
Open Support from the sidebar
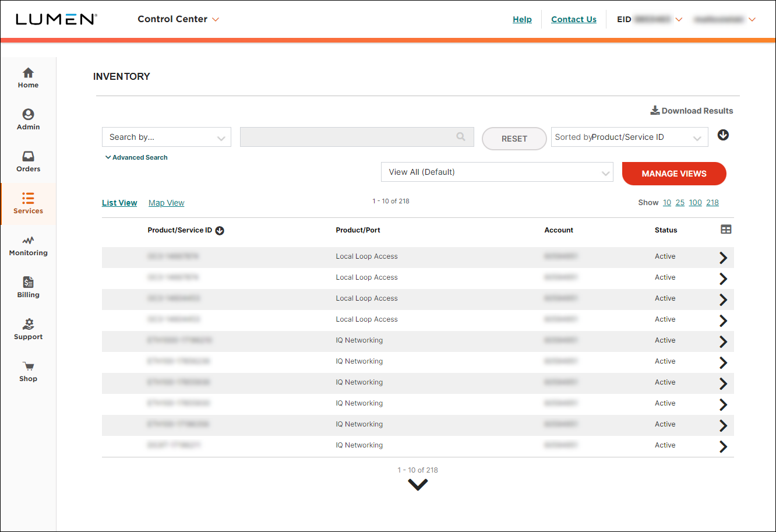click(28, 329)
